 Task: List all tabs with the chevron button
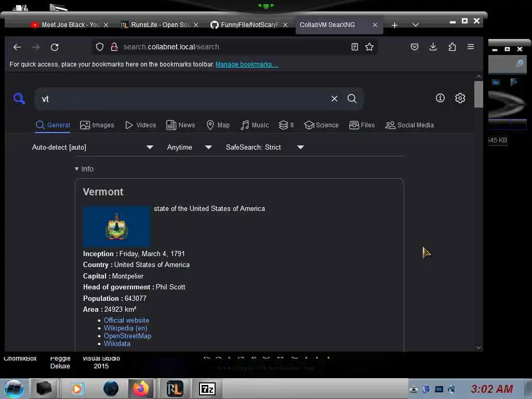415,25
